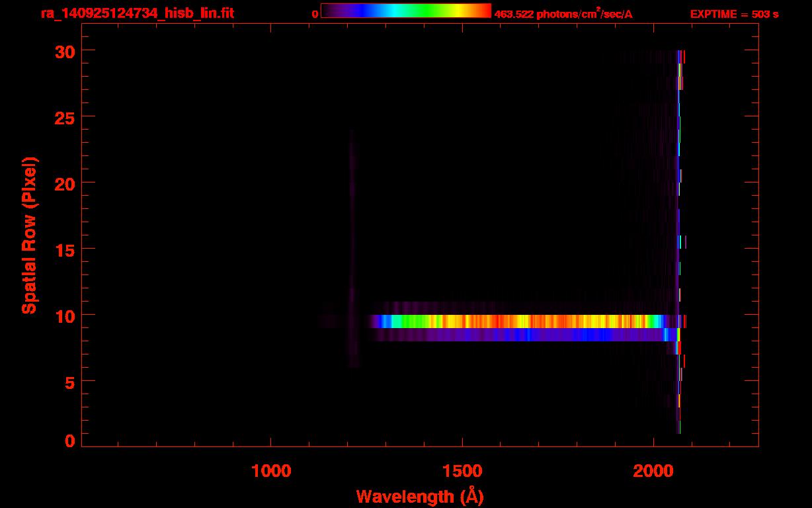Screen dimensions: 812x508
Task: Click the 2000 wavelength tick label
Action: click(x=653, y=471)
